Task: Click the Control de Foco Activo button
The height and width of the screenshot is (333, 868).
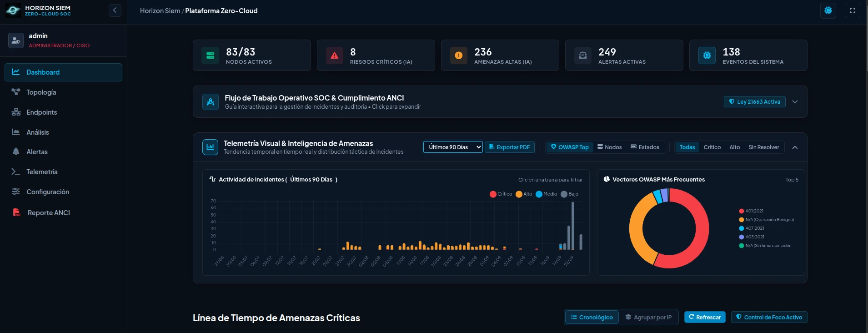Action: [769, 317]
